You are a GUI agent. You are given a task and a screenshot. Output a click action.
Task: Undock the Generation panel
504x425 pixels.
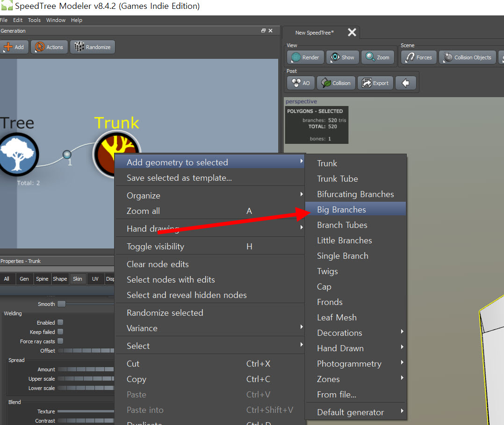click(x=263, y=31)
